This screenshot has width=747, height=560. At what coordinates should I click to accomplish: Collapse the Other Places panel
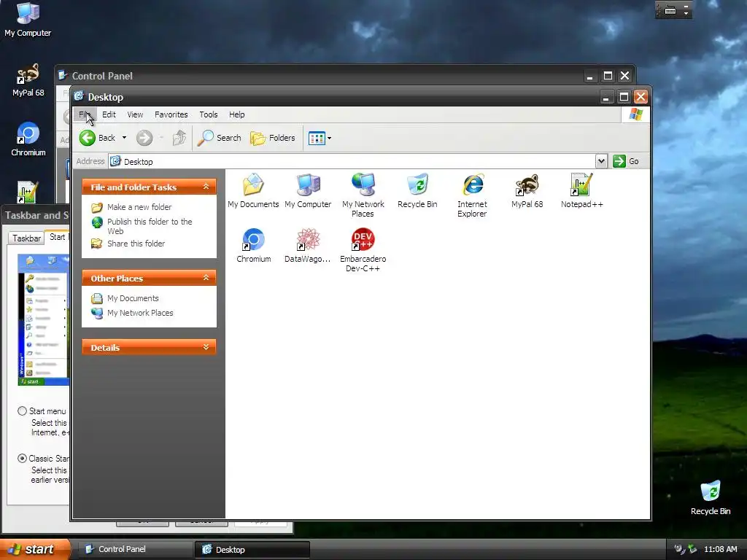click(x=206, y=278)
